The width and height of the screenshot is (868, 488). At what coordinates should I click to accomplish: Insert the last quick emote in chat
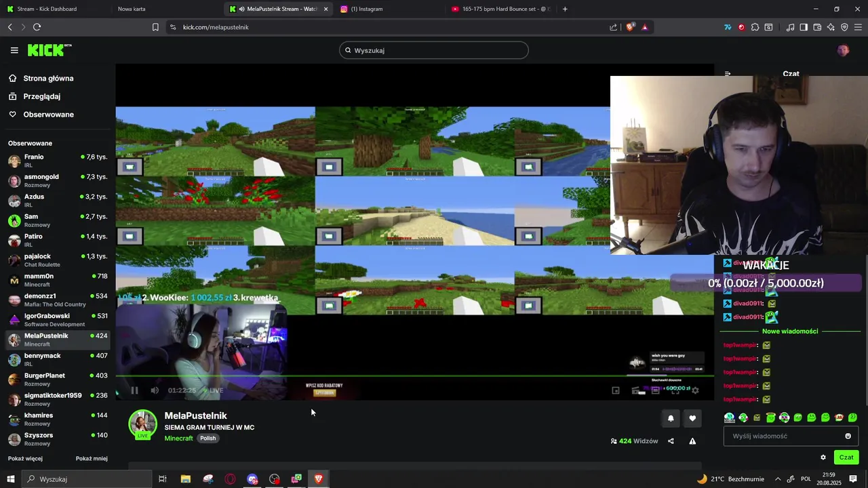tap(852, 418)
